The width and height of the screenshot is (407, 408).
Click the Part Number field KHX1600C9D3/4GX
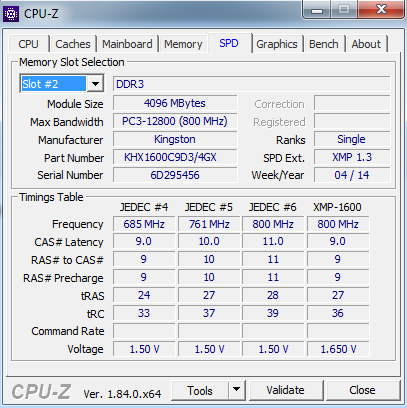[175, 157]
